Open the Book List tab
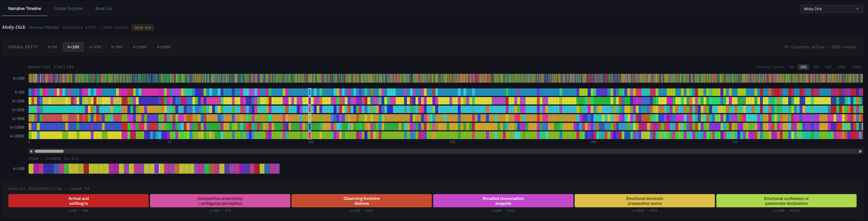Screen dimensions: 868x221 point(104,8)
